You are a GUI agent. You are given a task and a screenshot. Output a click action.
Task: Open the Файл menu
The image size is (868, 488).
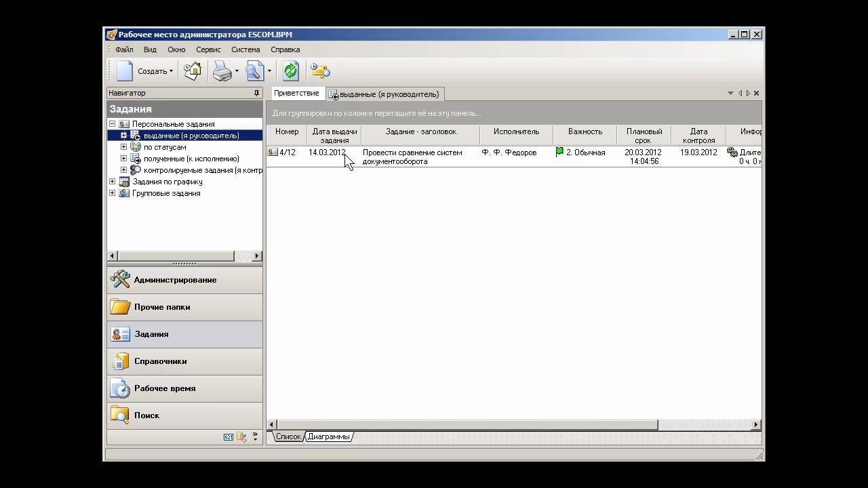(124, 49)
